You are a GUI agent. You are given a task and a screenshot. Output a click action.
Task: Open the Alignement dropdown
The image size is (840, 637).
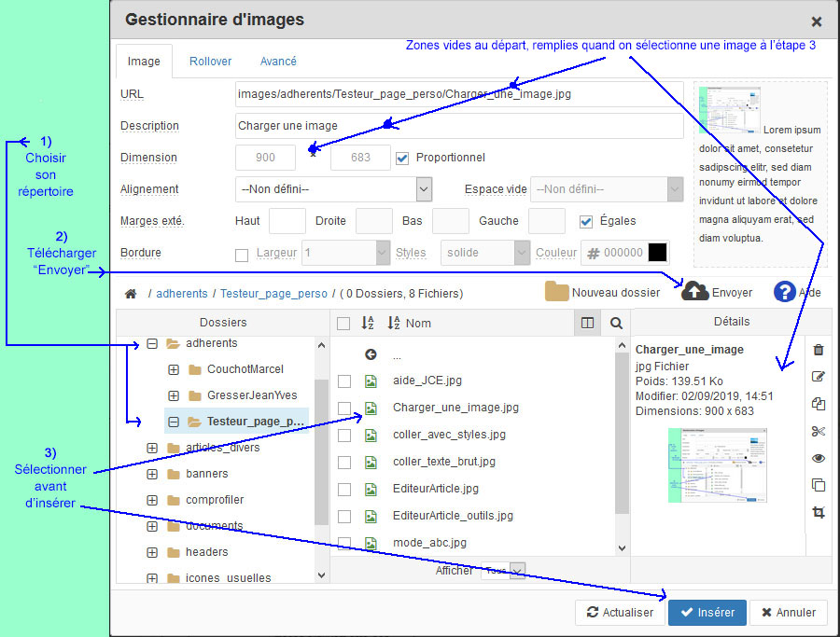pos(333,189)
